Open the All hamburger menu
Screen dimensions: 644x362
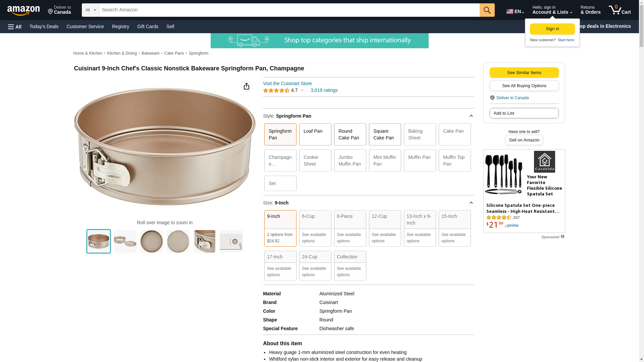point(15,26)
